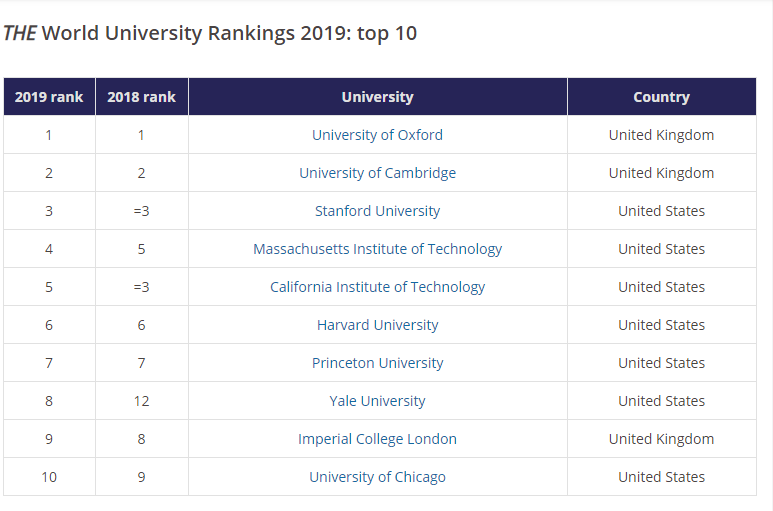The image size is (773, 511).
Task: Click 2019 rank cell showing 10
Action: [49, 477]
